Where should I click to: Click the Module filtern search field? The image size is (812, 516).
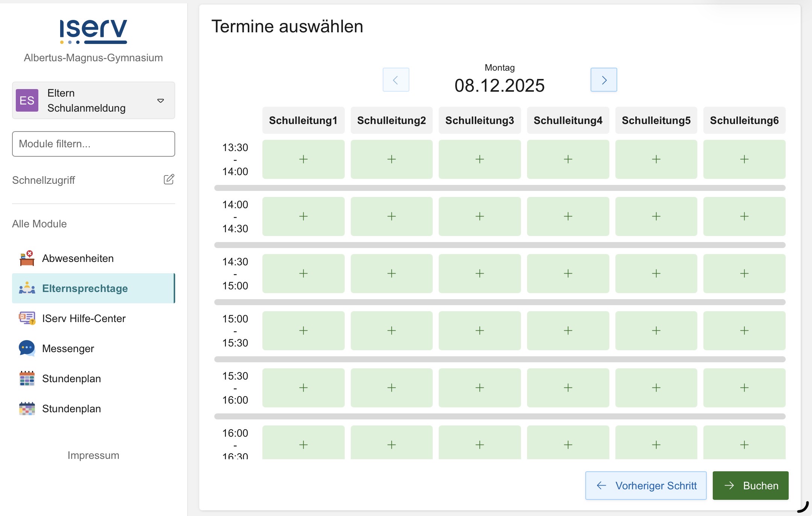click(x=93, y=144)
